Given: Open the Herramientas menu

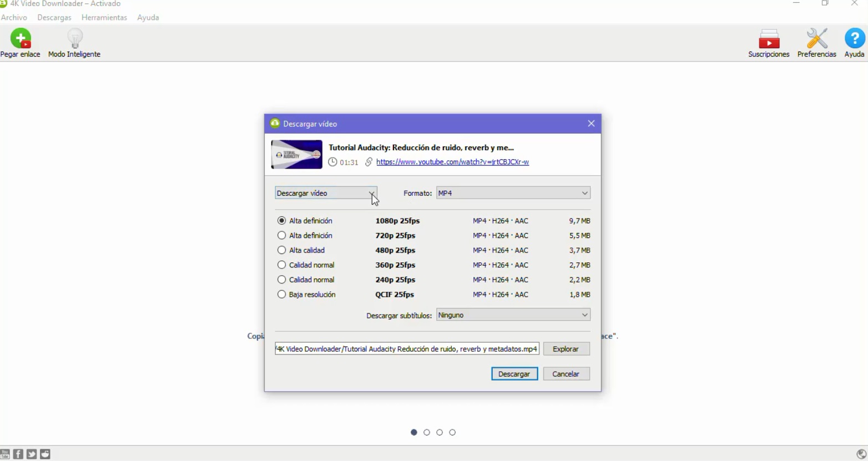Looking at the screenshot, I should 104,18.
